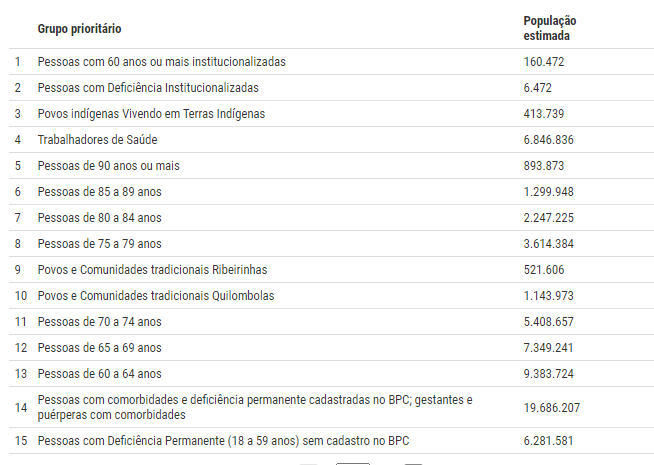Click Pessoas com Deficiência Institucionalizadas text
This screenshot has width=654, height=465.
pyautogui.click(x=148, y=88)
